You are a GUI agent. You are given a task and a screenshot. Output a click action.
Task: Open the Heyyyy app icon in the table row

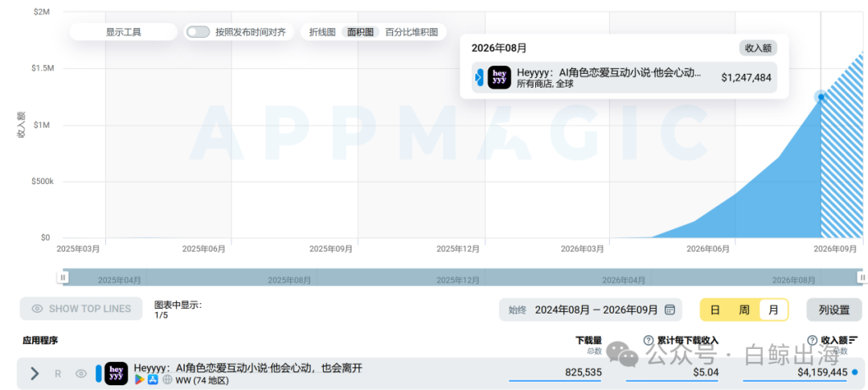117,373
